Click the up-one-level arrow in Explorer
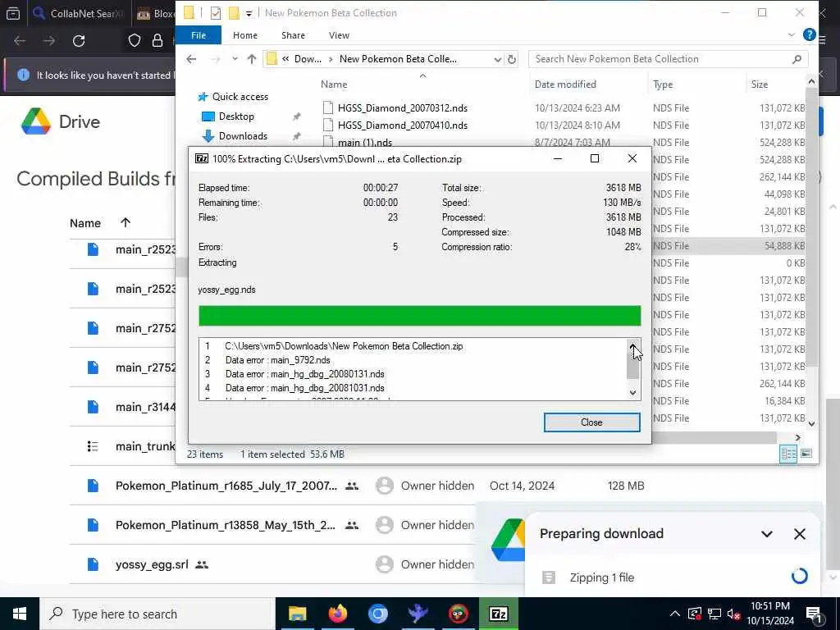 [251, 59]
